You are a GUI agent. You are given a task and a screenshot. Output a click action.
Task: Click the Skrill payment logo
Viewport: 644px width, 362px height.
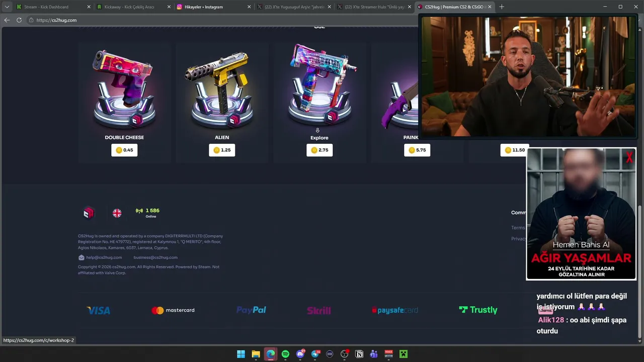319,311
